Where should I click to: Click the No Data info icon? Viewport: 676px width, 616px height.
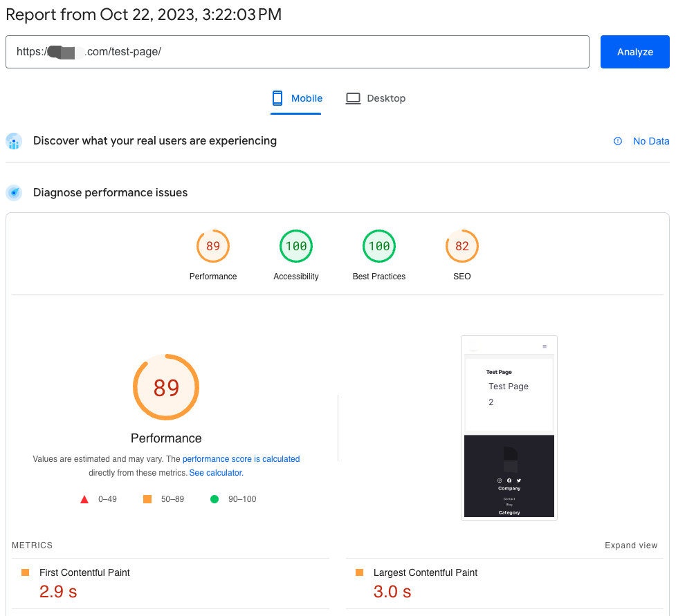(618, 141)
